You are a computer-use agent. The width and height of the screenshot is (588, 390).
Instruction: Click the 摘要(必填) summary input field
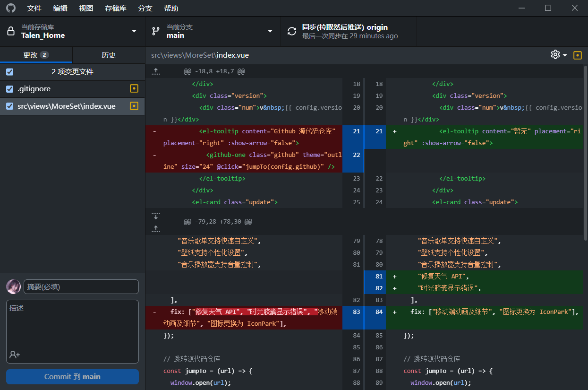click(x=81, y=286)
